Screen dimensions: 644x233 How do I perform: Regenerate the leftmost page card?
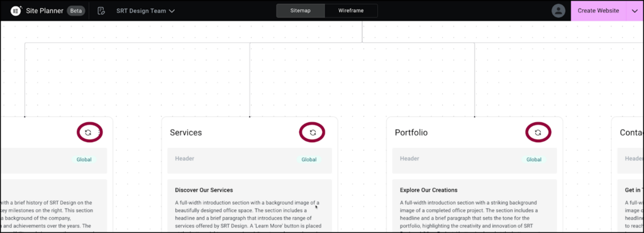(x=88, y=132)
